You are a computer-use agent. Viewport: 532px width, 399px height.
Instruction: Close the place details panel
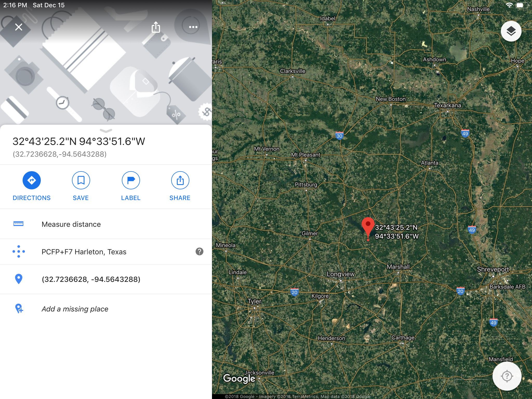[19, 27]
